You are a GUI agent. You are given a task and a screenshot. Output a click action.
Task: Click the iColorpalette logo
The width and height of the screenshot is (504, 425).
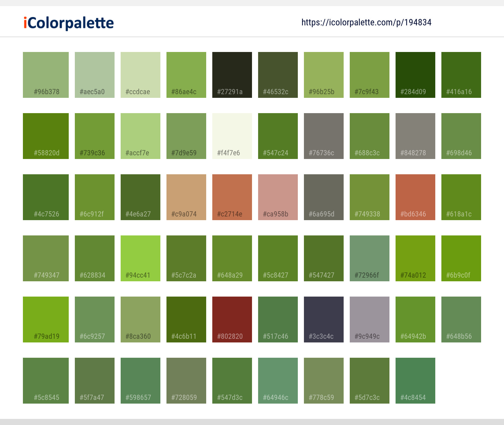pyautogui.click(x=69, y=23)
